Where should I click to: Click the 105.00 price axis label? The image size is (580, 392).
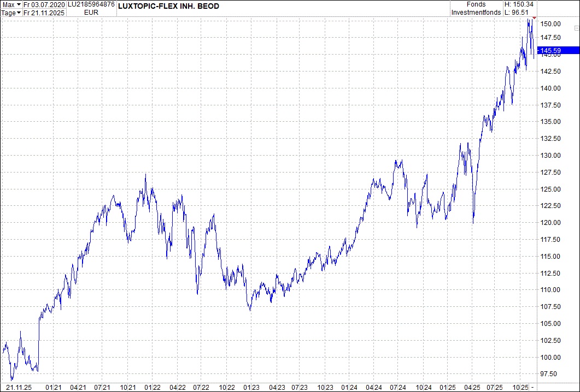(x=550, y=324)
